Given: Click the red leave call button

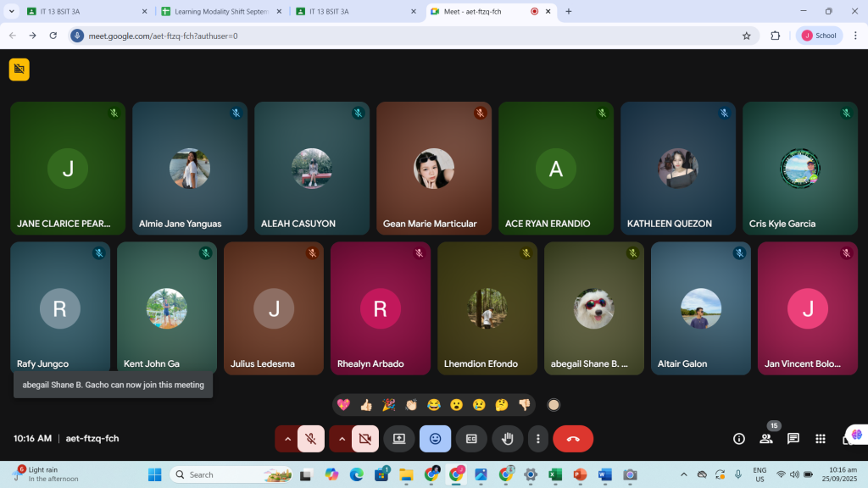Looking at the screenshot, I should pos(573,439).
